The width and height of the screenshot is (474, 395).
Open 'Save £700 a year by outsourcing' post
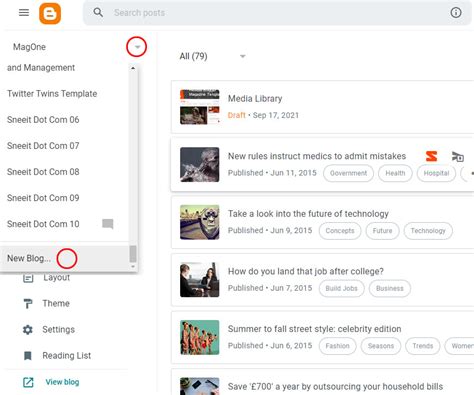tap(335, 387)
